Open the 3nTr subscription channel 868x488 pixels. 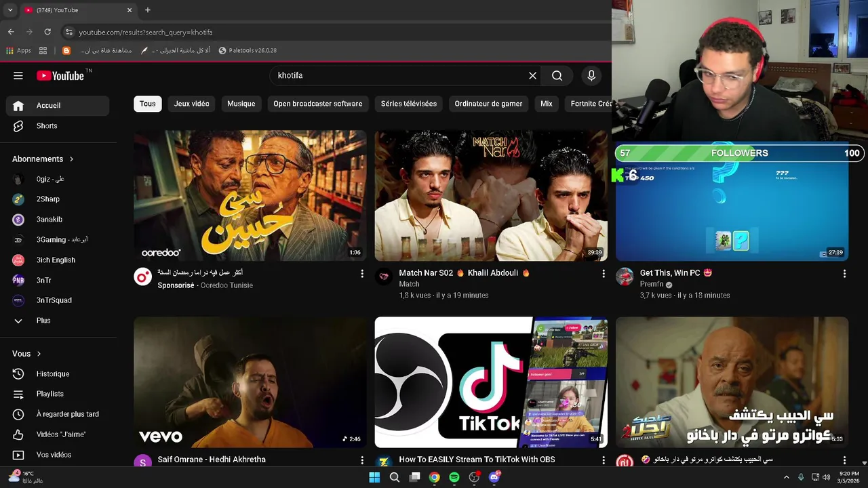58,280
